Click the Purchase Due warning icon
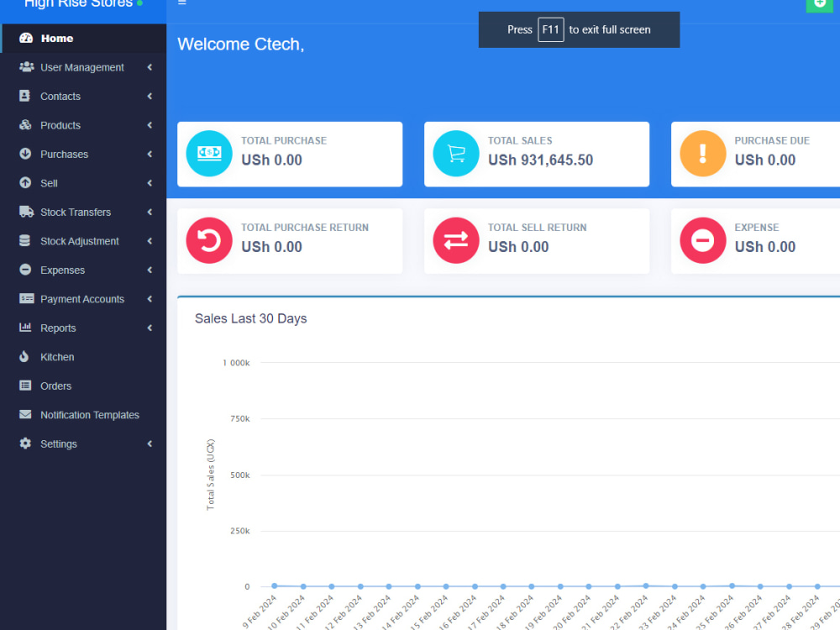840x630 pixels. coord(702,154)
